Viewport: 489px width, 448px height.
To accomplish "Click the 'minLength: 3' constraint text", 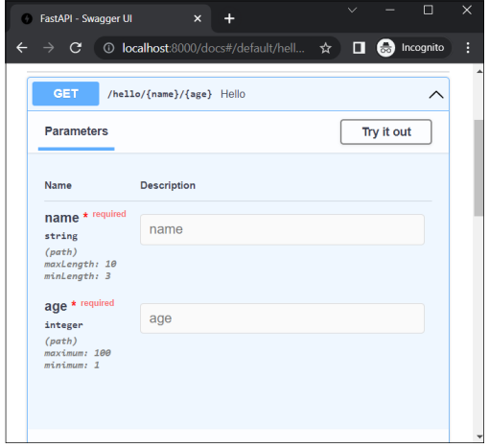I will click(78, 276).
